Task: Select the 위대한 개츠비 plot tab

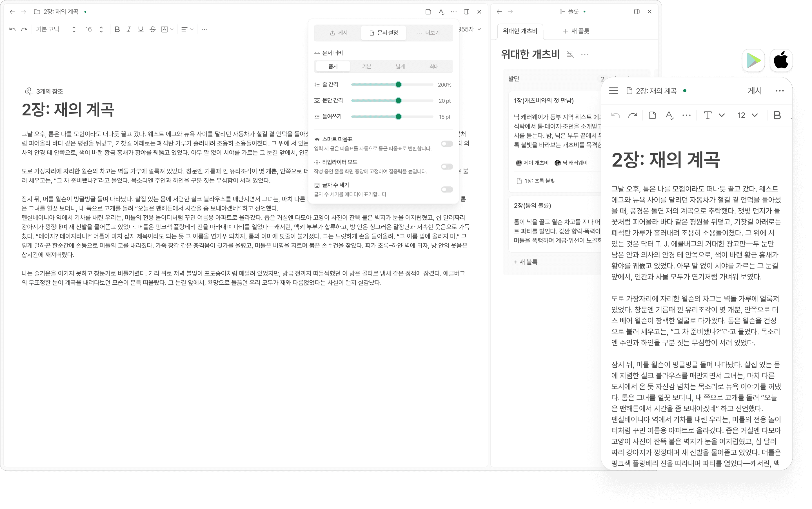Action: [520, 31]
